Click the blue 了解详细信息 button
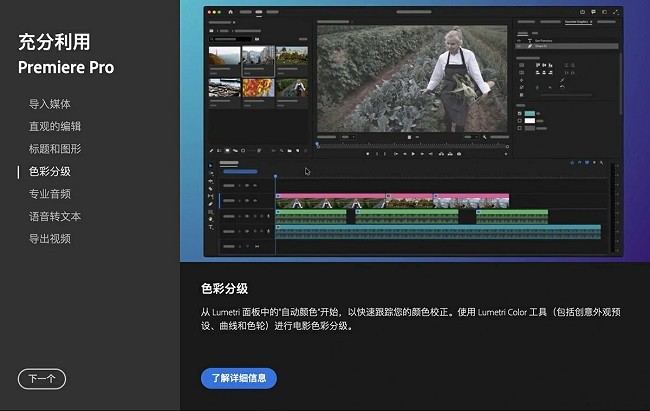This screenshot has width=650, height=411. pyautogui.click(x=238, y=378)
